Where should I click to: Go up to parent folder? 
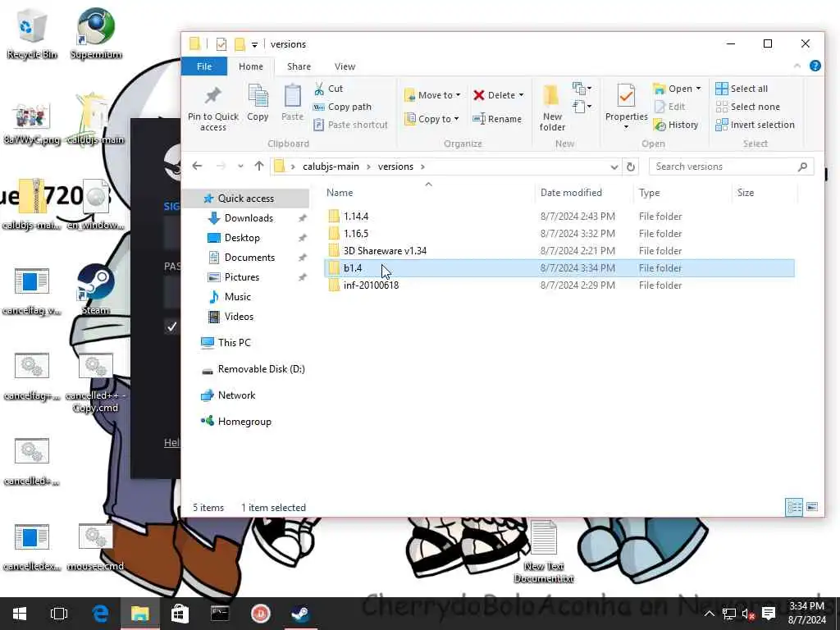click(259, 166)
